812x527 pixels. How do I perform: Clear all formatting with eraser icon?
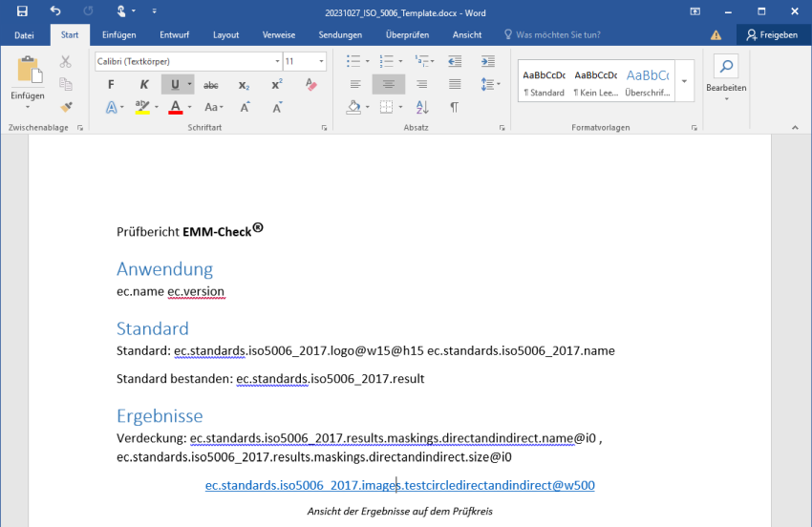coord(310,84)
